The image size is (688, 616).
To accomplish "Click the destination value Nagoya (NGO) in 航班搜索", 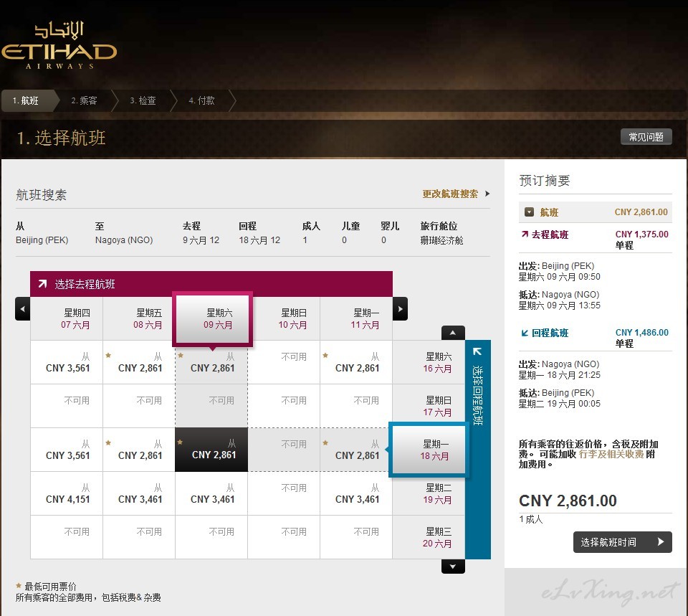I will (124, 240).
